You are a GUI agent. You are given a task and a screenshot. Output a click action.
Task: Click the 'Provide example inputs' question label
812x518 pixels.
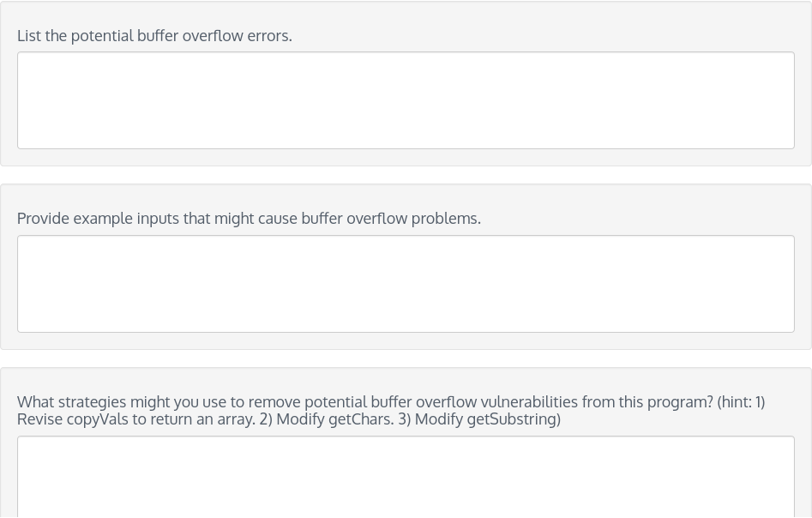pyautogui.click(x=249, y=219)
